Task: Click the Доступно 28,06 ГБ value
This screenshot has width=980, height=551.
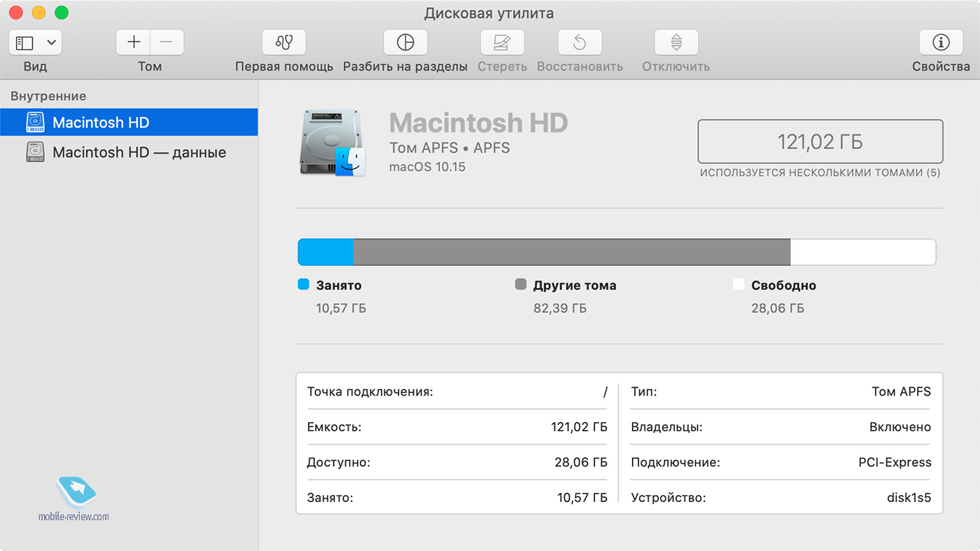Action: (x=581, y=462)
